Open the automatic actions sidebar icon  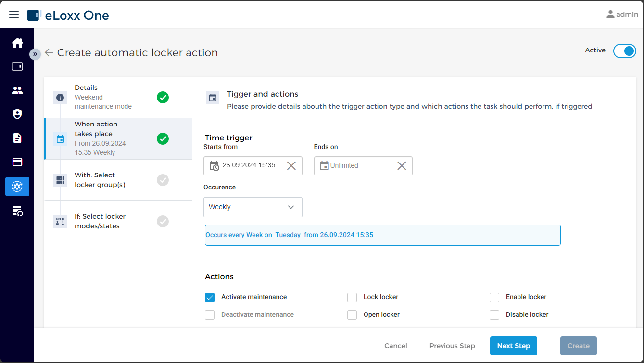point(17,187)
